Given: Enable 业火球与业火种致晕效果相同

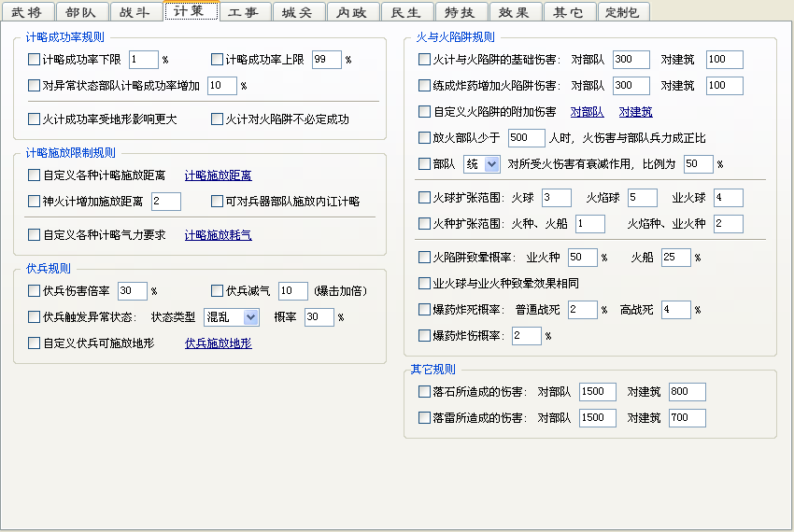Looking at the screenshot, I should point(424,284).
